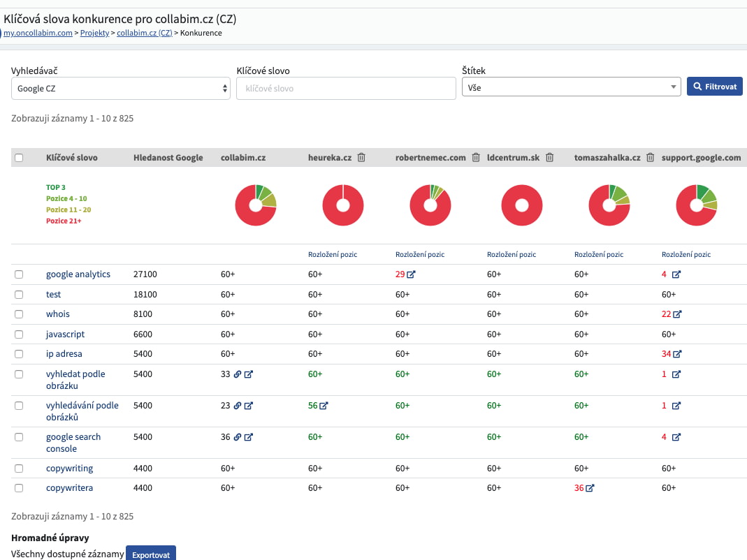Click search volume 18100 cell

[x=145, y=295]
